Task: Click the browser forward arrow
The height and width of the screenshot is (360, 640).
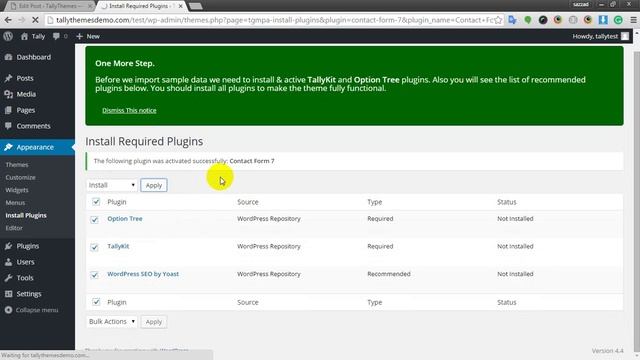Action: click(21, 20)
